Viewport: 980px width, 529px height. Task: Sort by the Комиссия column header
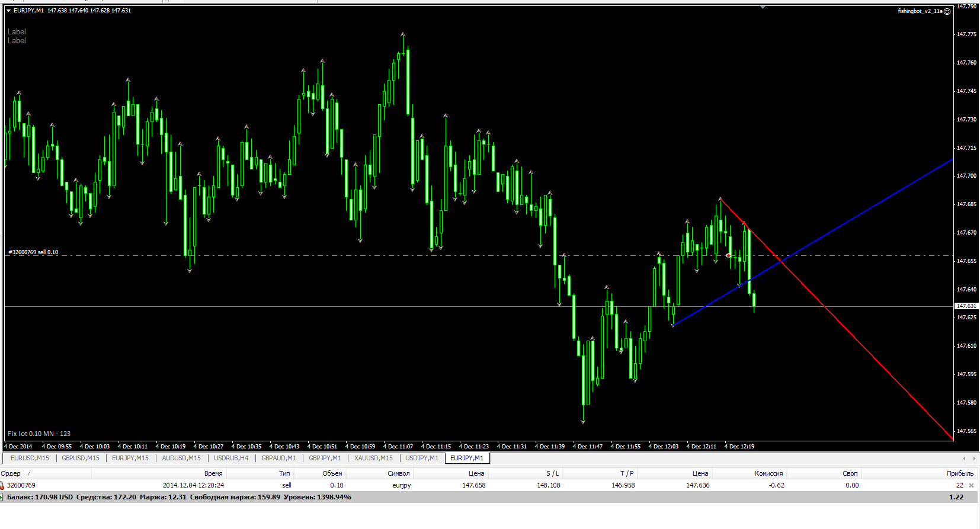click(x=750, y=473)
